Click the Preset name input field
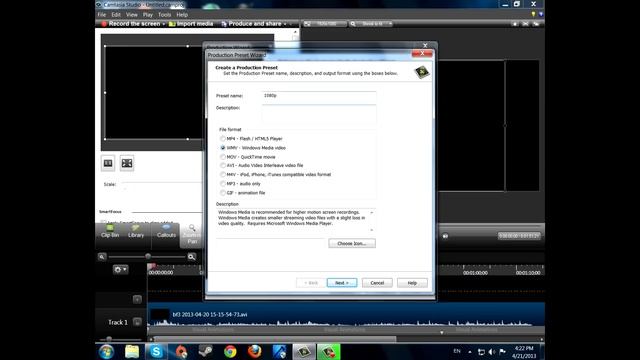The height and width of the screenshot is (360, 640). coord(319,96)
